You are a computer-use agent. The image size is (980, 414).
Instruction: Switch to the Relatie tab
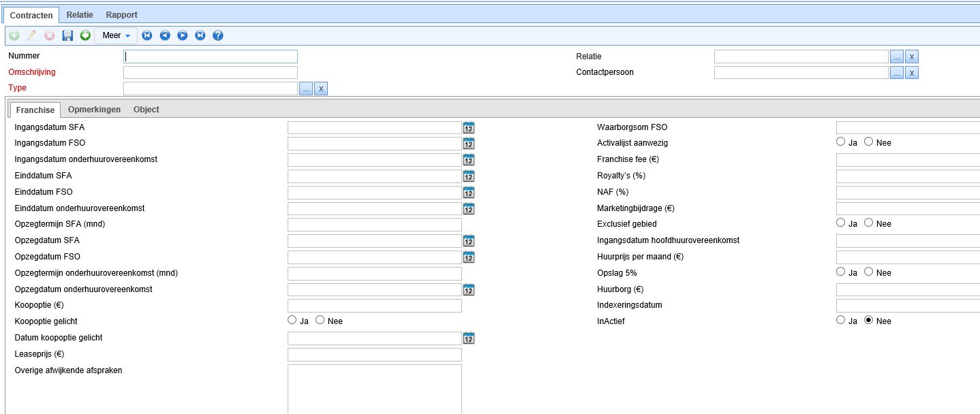(80, 14)
